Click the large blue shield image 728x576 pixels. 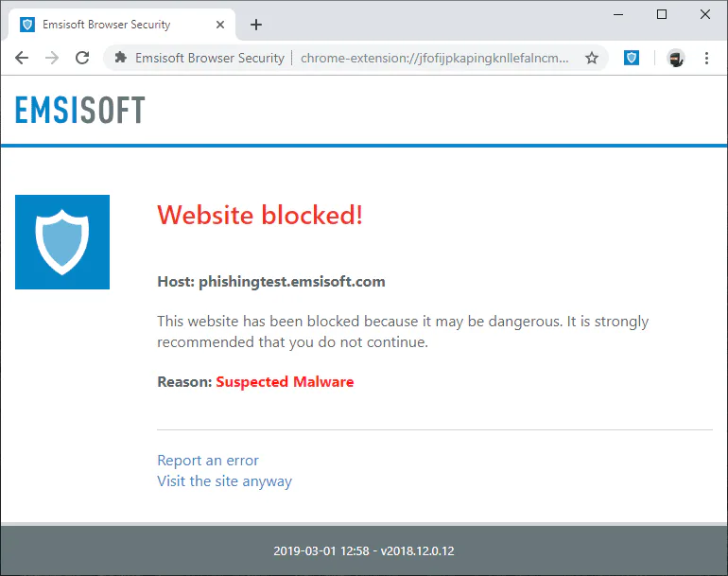62,242
